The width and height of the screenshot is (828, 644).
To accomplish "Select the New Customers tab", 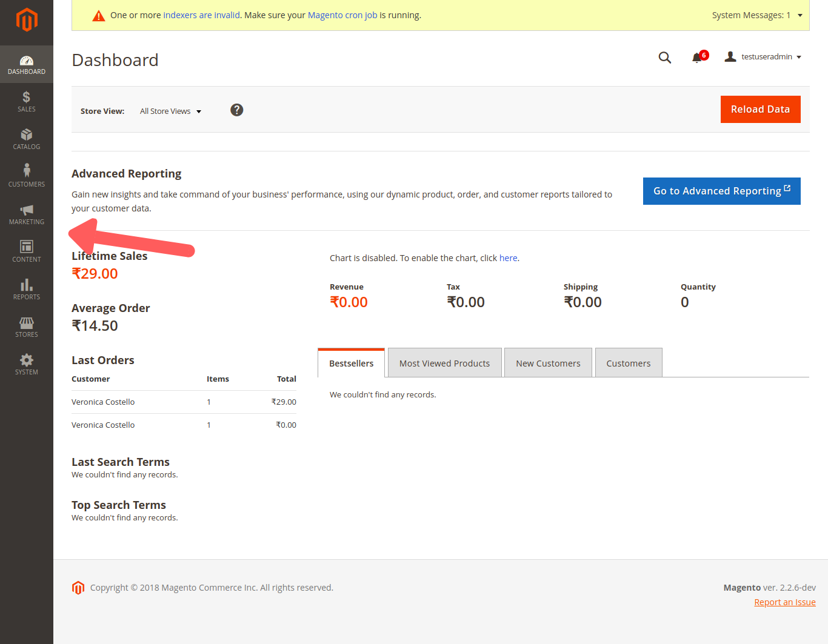I will coord(548,363).
